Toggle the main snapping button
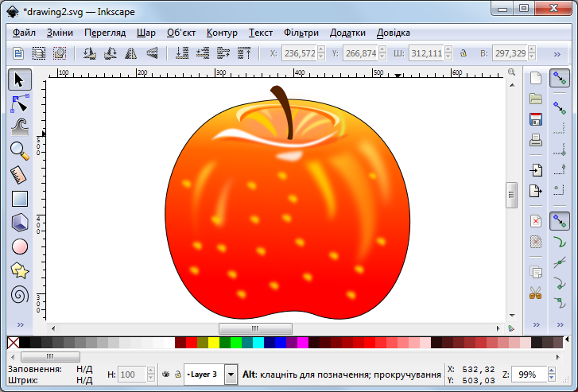Screen dimensions: 578x392 coord(561,78)
